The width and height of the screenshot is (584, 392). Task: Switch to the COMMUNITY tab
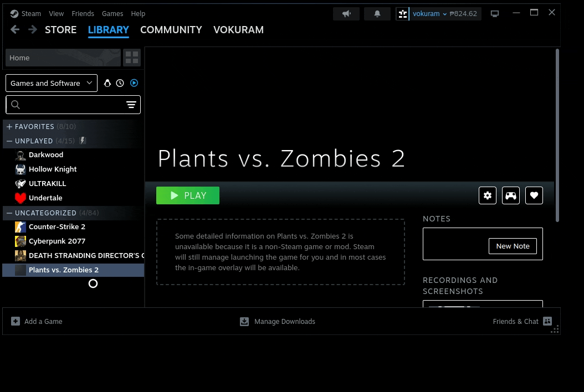point(171,30)
